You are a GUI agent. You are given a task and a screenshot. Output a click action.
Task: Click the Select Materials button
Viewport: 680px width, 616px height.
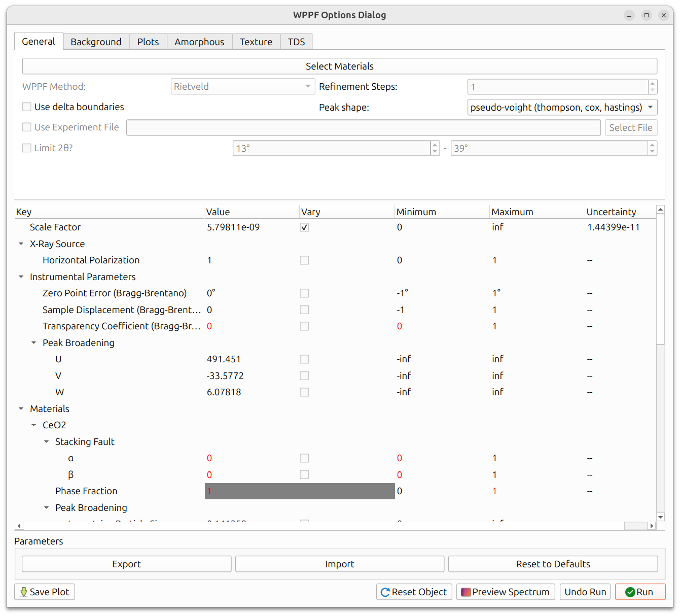(340, 66)
